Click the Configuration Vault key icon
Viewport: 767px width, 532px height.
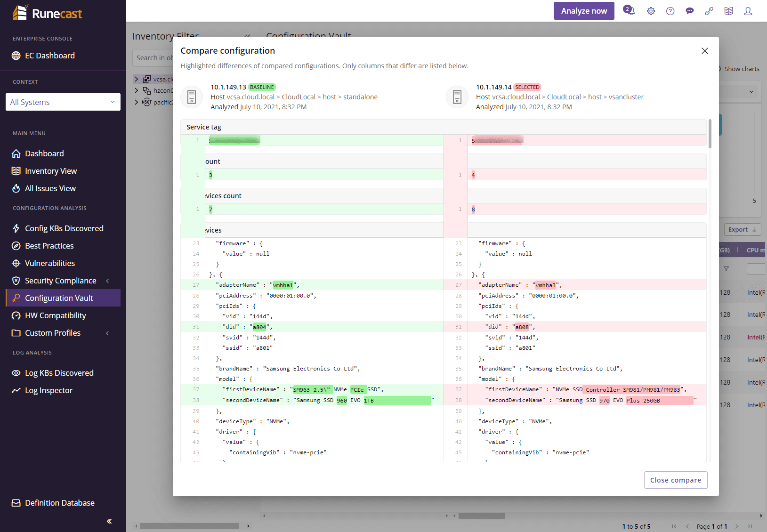click(16, 298)
